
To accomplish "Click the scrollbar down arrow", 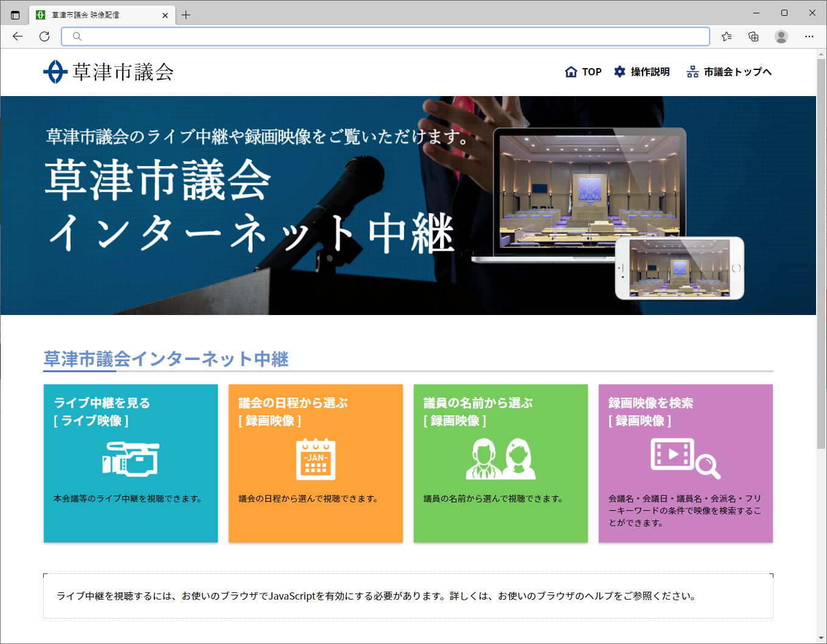I will [x=821, y=638].
